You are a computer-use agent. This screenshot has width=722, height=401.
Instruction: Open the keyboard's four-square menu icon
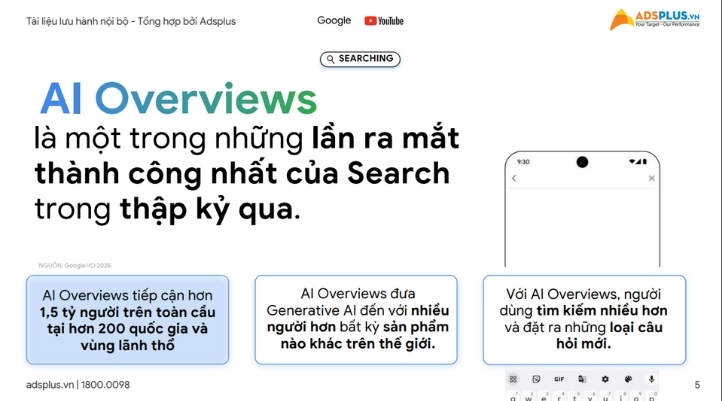pyautogui.click(x=513, y=379)
